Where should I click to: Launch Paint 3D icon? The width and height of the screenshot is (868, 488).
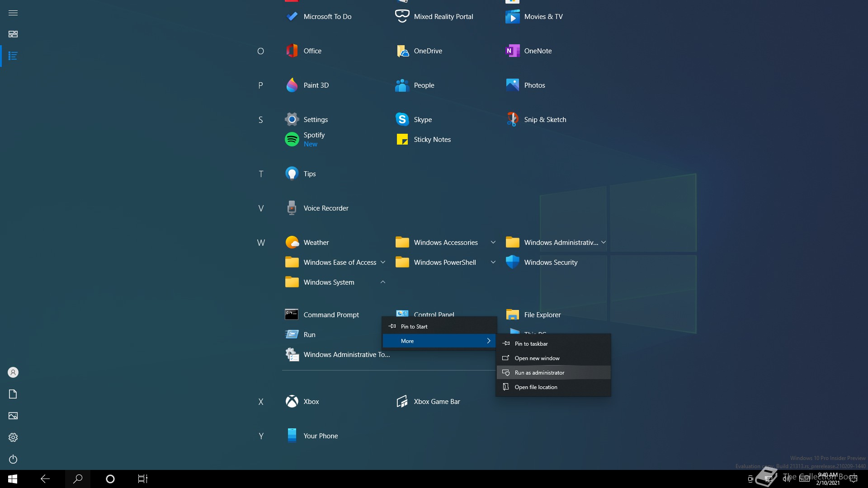tap(292, 85)
